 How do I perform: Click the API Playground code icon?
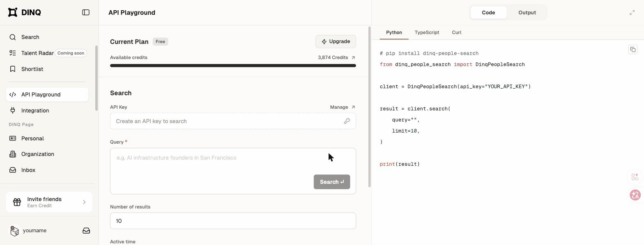point(13,94)
